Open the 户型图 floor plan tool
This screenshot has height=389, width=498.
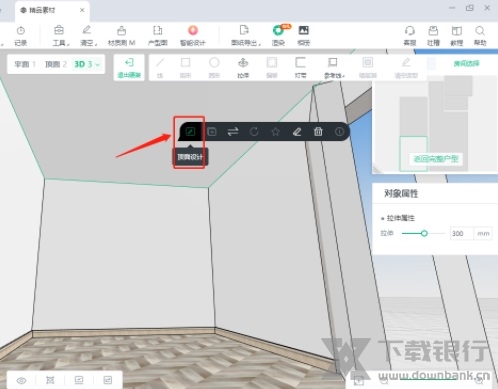coord(157,36)
